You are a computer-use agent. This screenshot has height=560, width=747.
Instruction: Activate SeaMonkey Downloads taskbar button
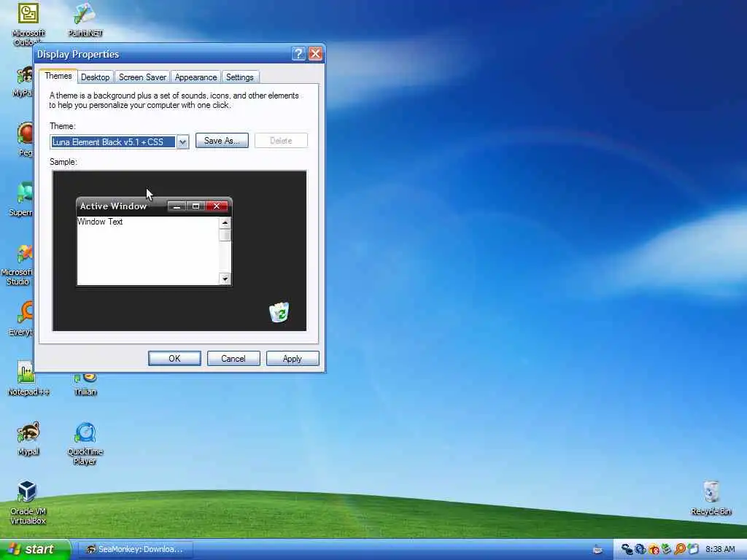[x=135, y=550]
